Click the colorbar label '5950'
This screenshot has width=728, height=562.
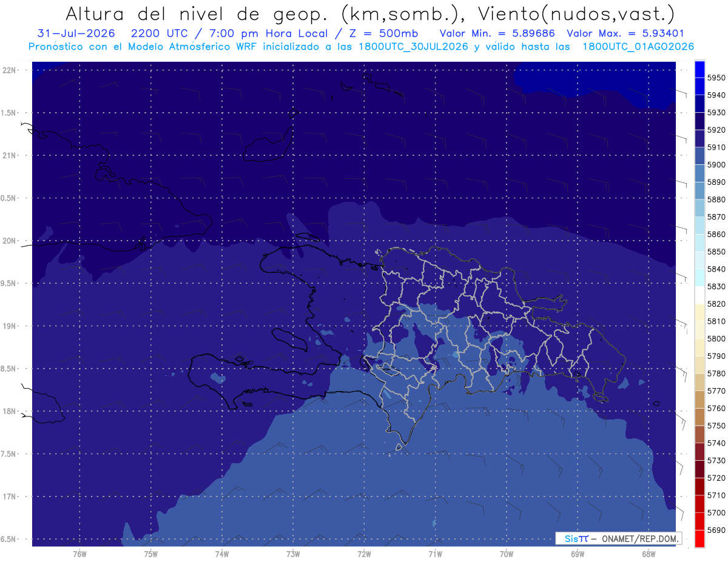pyautogui.click(x=716, y=78)
